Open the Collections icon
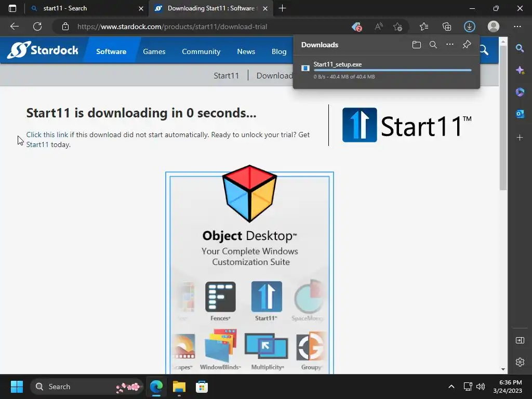This screenshot has height=399, width=532. pos(447,26)
